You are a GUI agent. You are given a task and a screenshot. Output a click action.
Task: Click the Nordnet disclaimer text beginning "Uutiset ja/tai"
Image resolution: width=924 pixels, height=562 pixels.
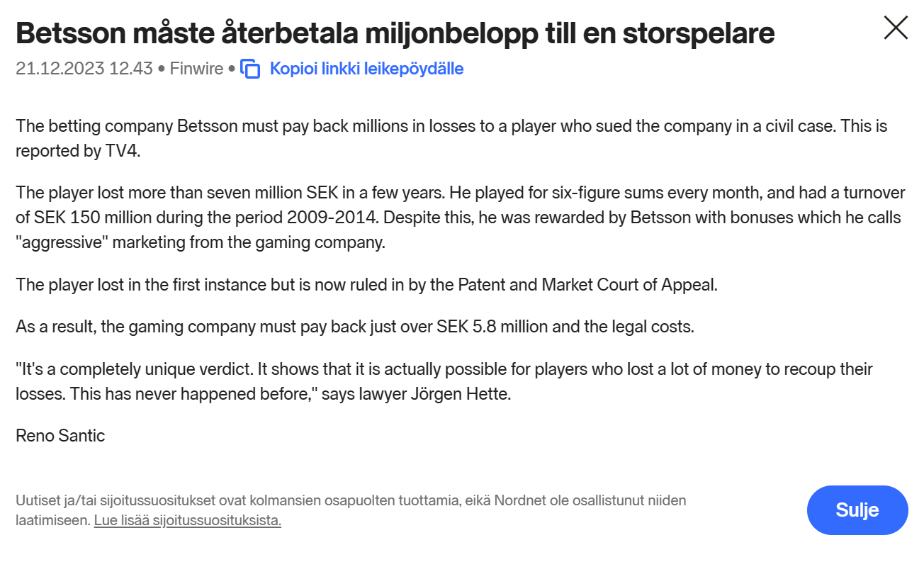tap(351, 510)
